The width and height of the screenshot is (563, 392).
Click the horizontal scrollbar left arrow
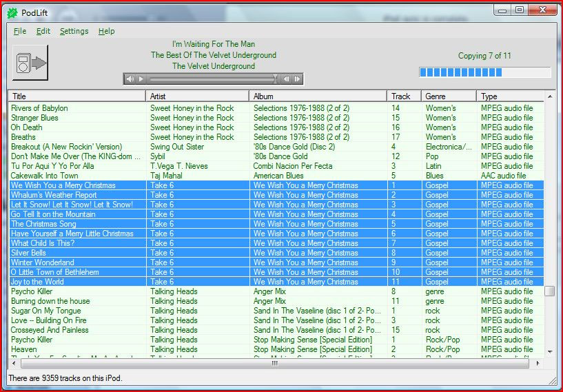pyautogui.click(x=14, y=363)
